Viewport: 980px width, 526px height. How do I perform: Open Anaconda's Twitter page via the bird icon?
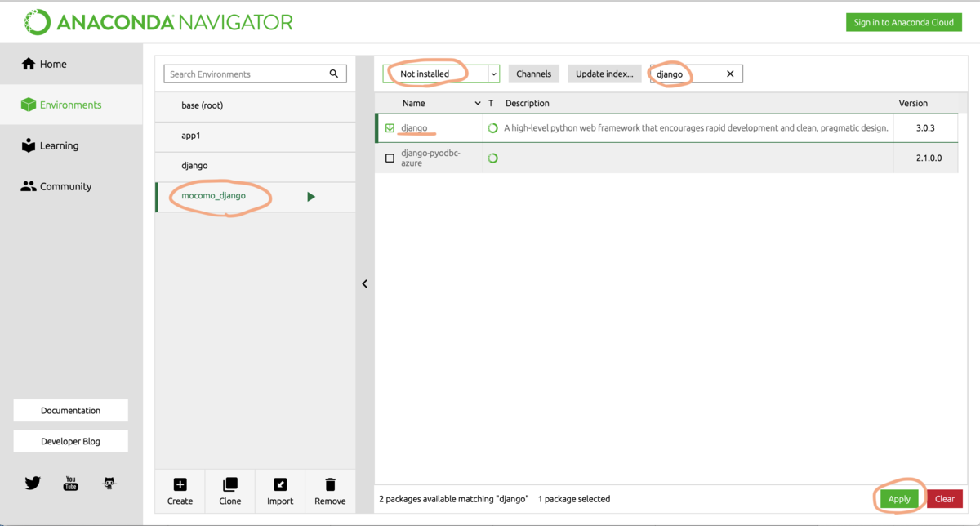coord(33,483)
